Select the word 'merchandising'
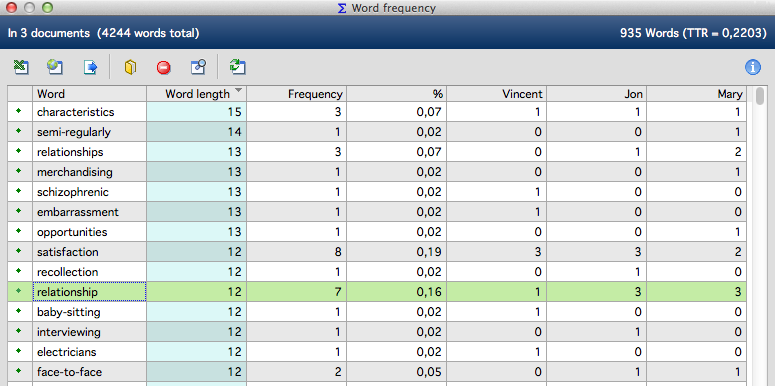Image resolution: width=775 pixels, height=386 pixels. pos(75,172)
